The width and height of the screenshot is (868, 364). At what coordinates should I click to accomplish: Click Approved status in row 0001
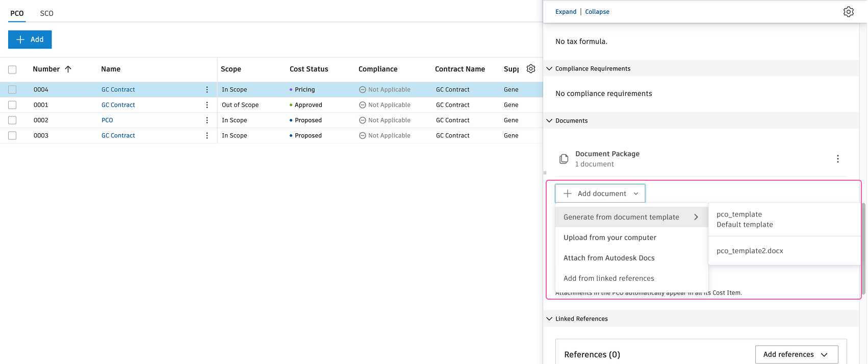tap(308, 105)
